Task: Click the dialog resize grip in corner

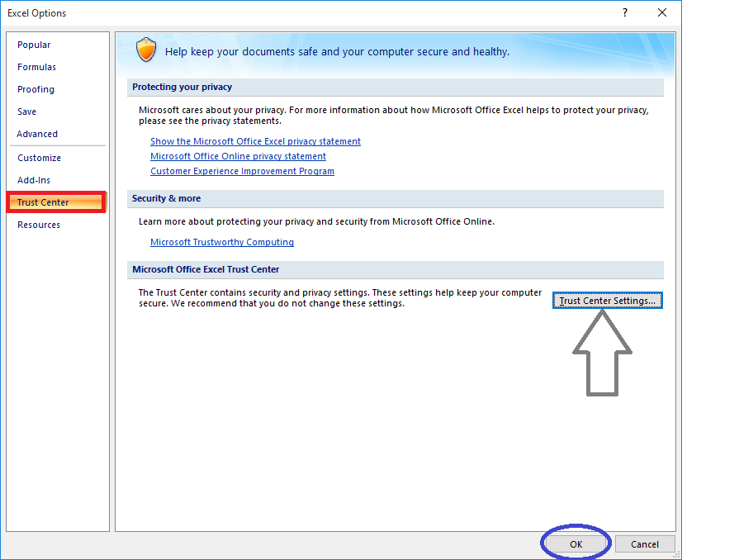Action: click(x=677, y=555)
